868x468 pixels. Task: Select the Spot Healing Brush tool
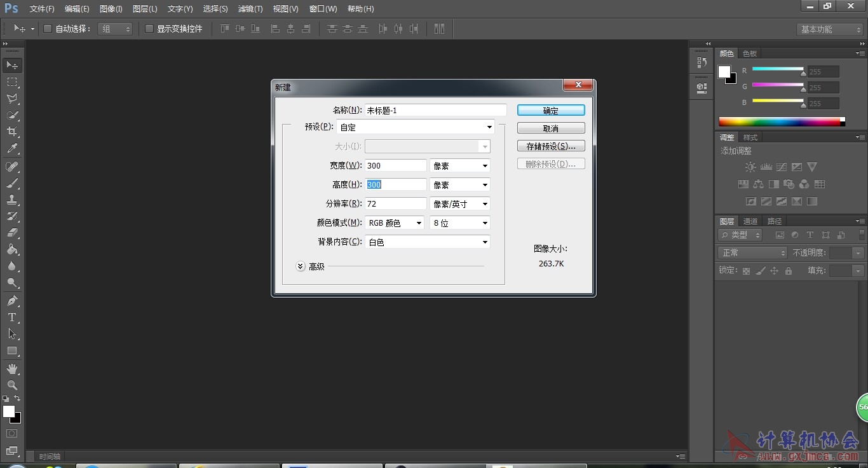click(12, 167)
